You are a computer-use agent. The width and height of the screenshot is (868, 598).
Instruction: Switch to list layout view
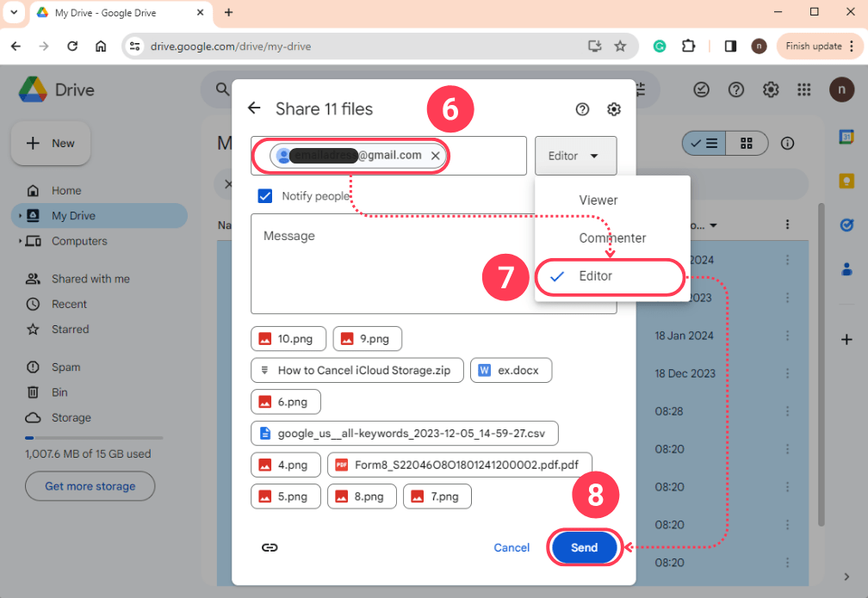coord(704,144)
